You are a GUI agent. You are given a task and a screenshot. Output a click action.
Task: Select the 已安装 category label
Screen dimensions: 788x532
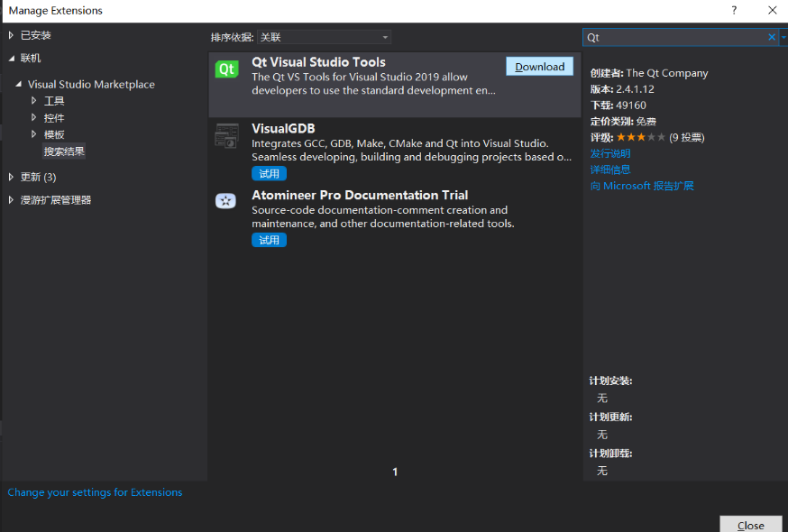[x=36, y=35]
